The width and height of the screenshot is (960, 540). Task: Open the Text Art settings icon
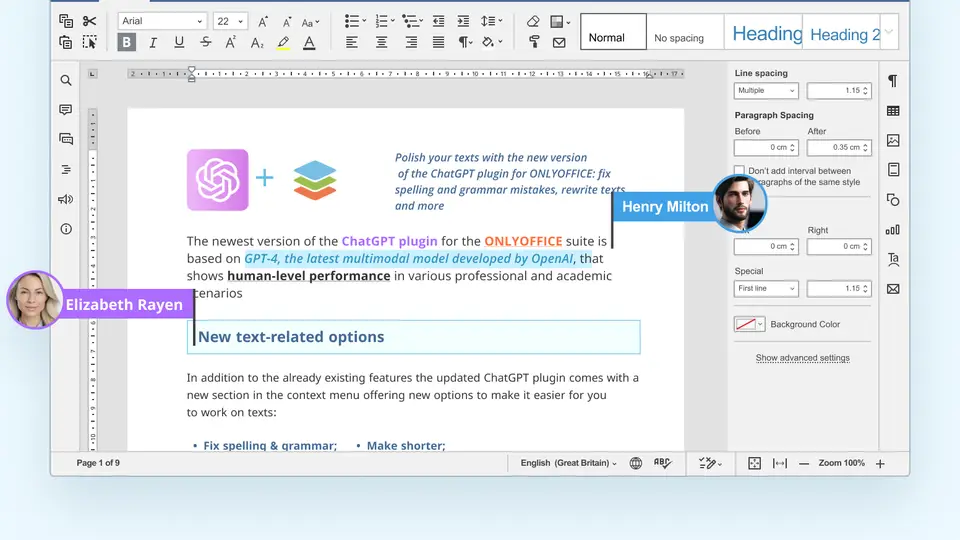point(893,259)
